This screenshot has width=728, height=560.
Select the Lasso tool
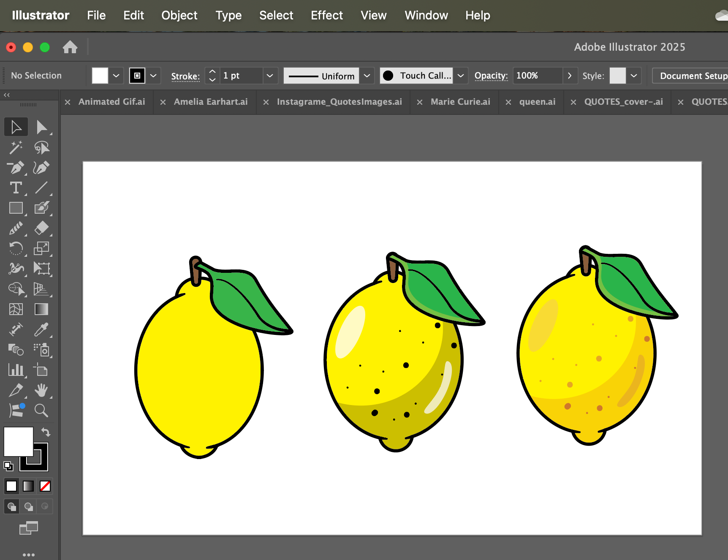tap(41, 147)
